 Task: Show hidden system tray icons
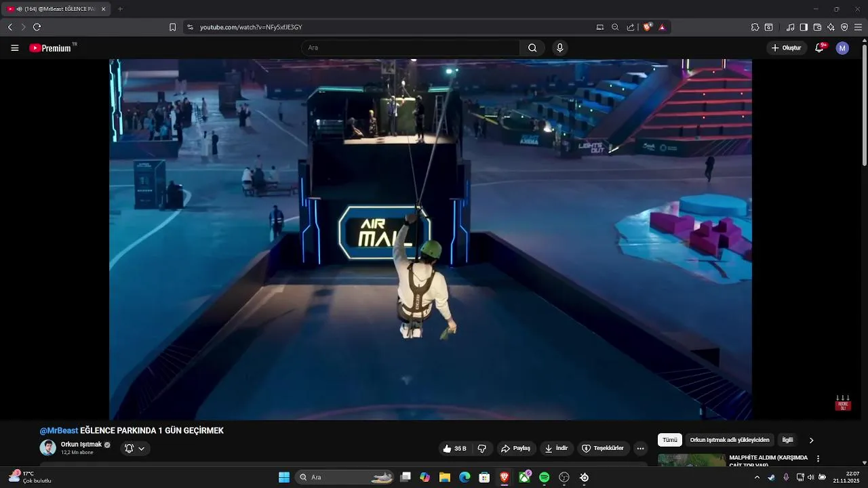pos(757,477)
